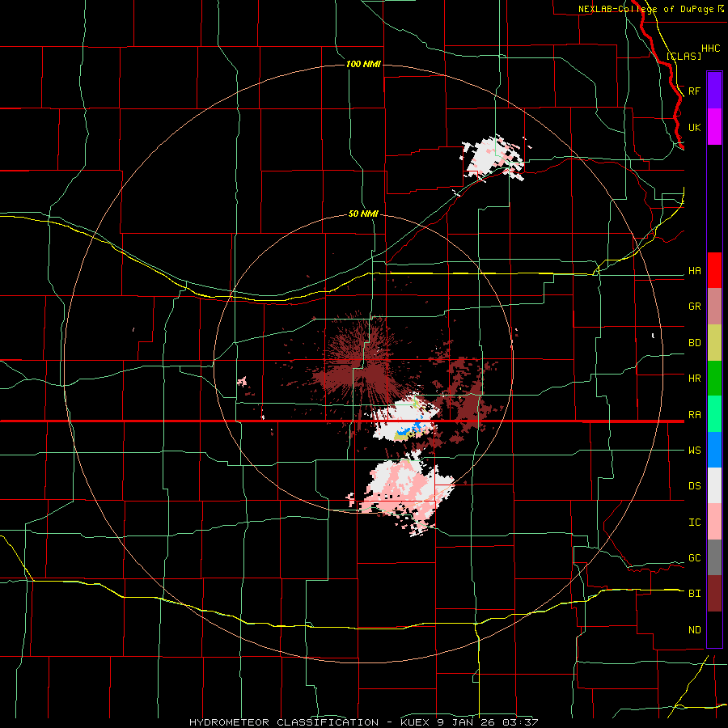The width and height of the screenshot is (728, 728).
Task: Click the NEXLAB-College of DuPage credit text
Action: point(645,9)
